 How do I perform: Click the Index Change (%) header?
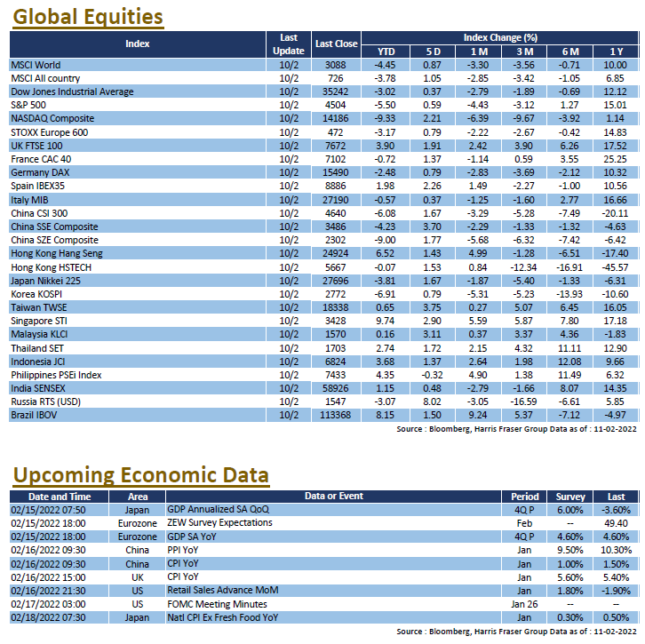pyautogui.click(x=500, y=38)
